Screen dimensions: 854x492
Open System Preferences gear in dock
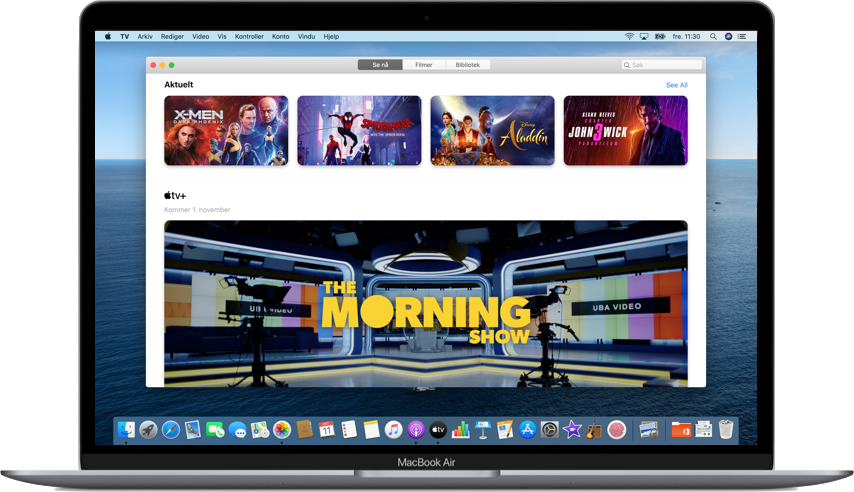pos(550,430)
